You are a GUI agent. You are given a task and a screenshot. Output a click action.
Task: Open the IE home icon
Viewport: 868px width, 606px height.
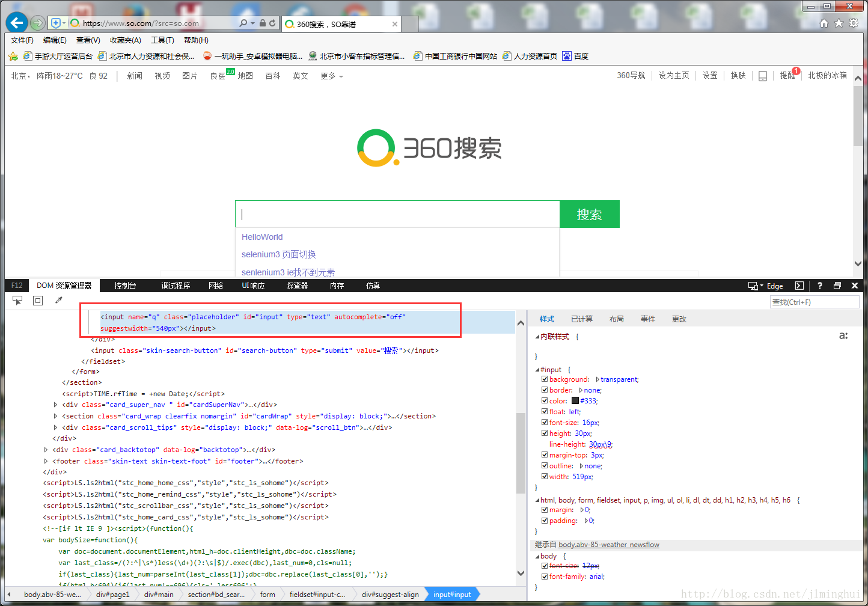(x=824, y=23)
